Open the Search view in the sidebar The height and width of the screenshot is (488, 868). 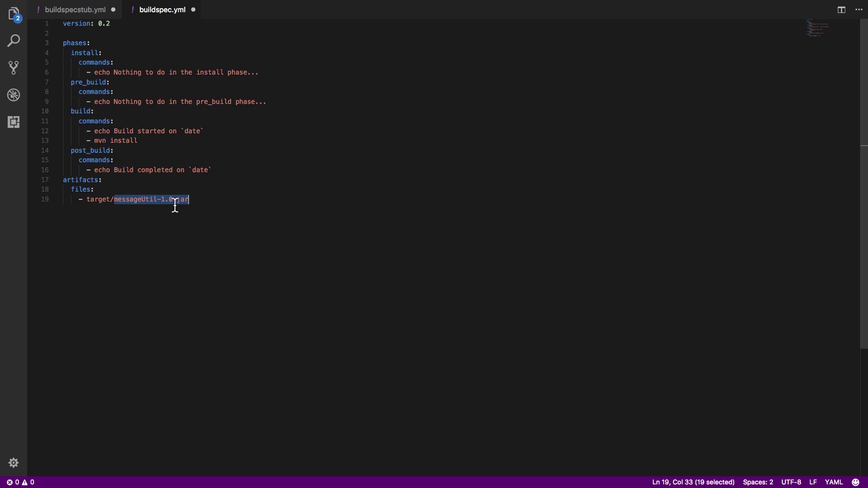14,41
